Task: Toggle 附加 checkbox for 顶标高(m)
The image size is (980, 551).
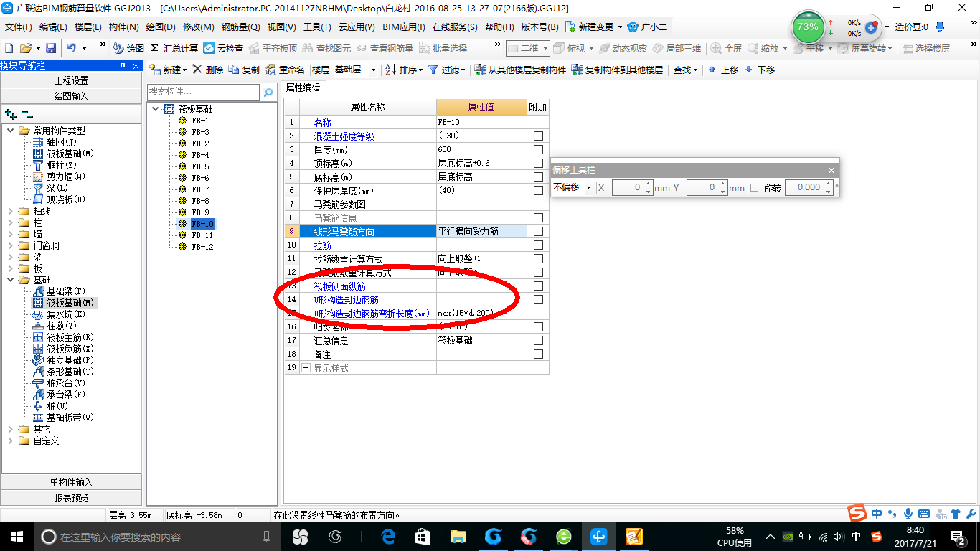Action: click(x=538, y=164)
